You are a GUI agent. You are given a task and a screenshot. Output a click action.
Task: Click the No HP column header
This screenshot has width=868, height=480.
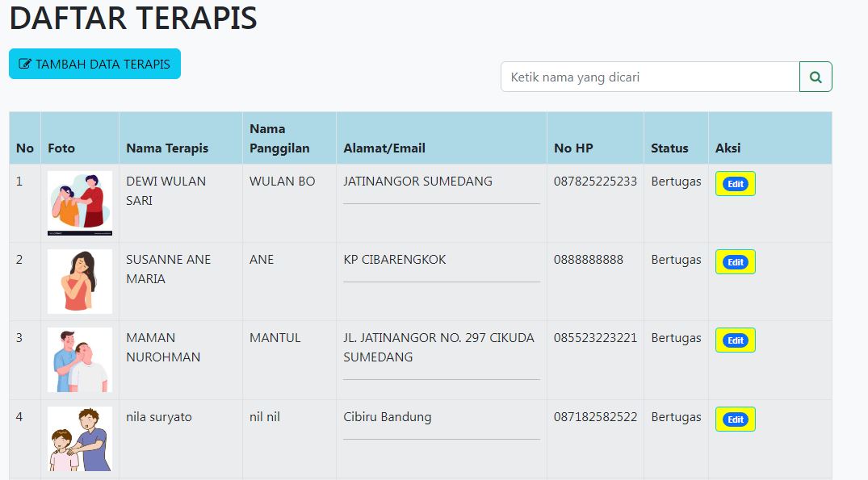[x=573, y=148]
